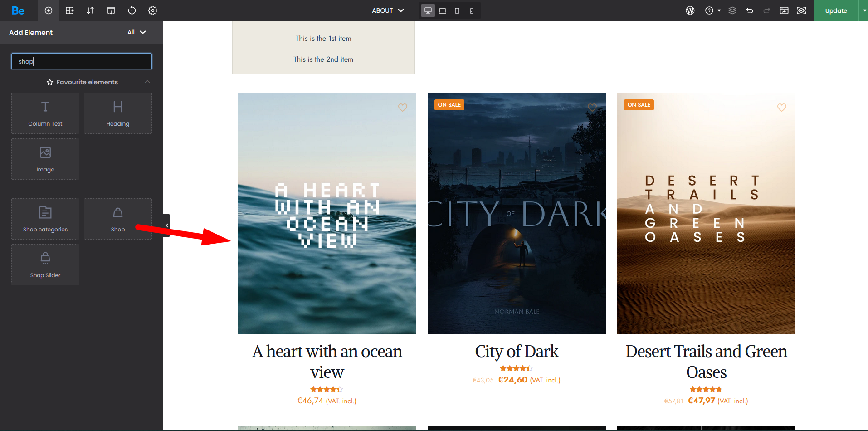The image size is (868, 431).
Task: Add the Column Text element
Action: (45, 113)
